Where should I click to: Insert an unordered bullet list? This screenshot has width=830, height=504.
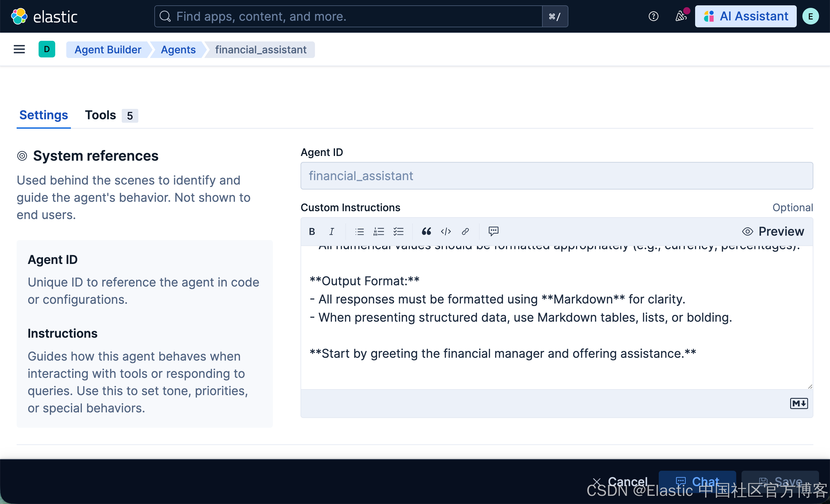pos(359,232)
